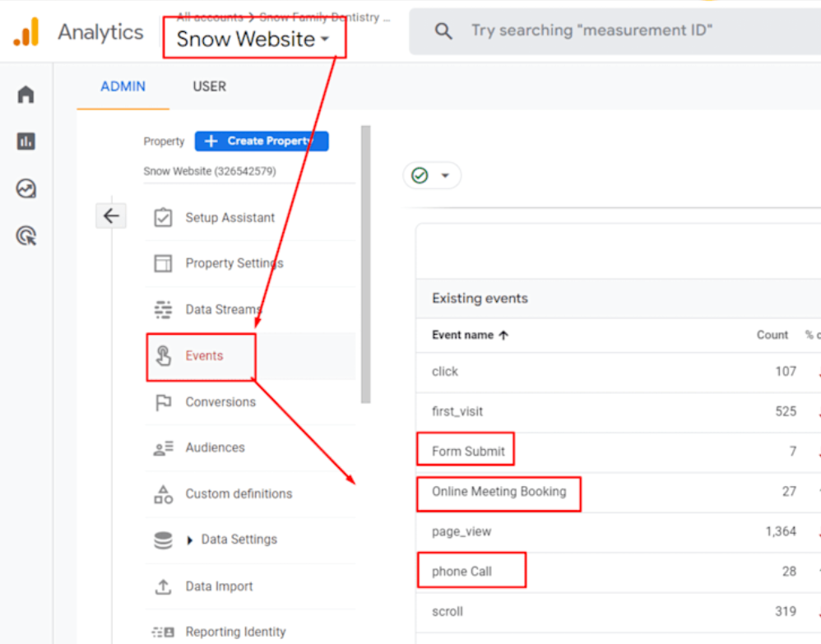Select the ADMIN tab
Screen dimensions: 821x644
coord(123,86)
